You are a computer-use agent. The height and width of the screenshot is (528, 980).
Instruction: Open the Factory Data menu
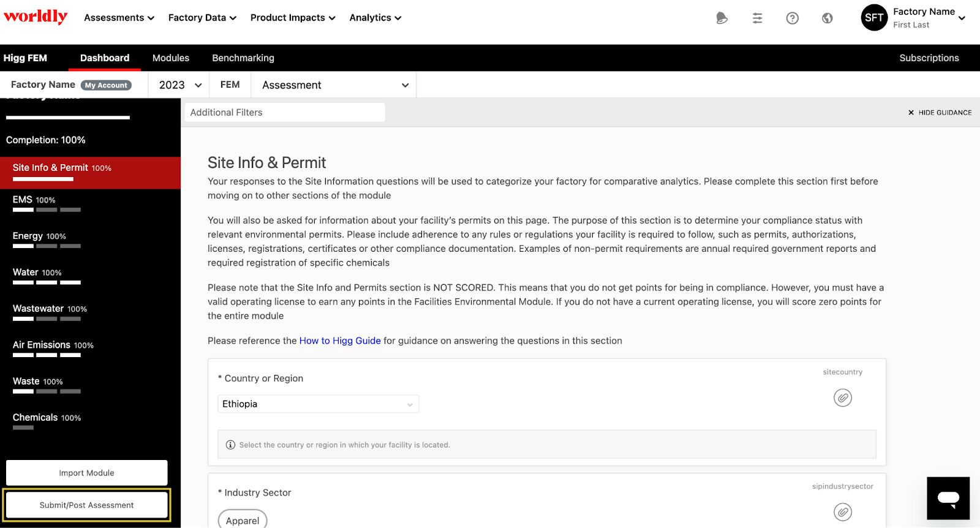pyautogui.click(x=202, y=18)
